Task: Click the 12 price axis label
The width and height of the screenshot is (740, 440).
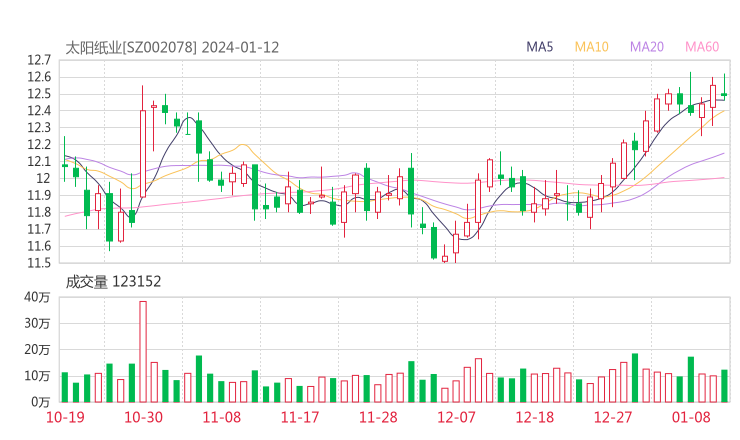Action: point(43,178)
